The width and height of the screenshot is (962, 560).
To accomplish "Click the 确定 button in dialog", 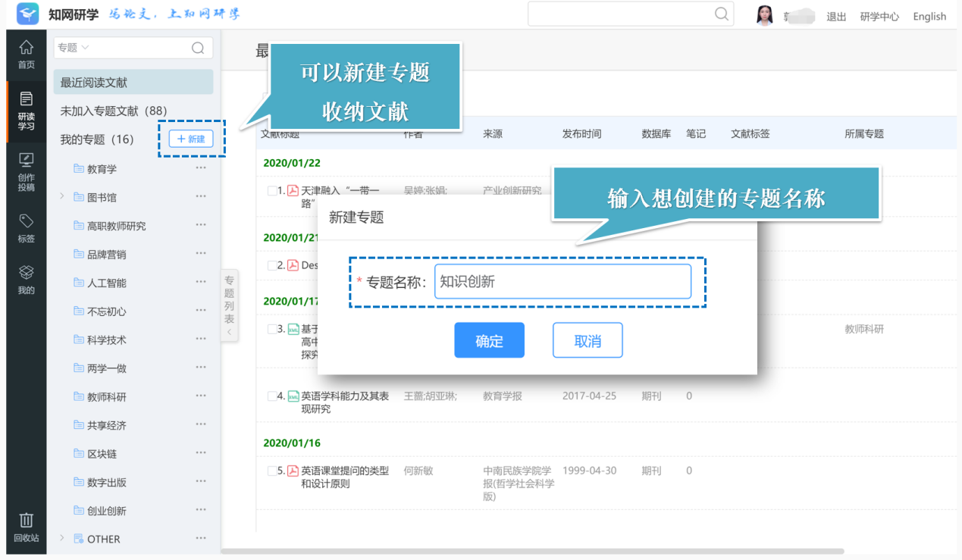I will 489,340.
